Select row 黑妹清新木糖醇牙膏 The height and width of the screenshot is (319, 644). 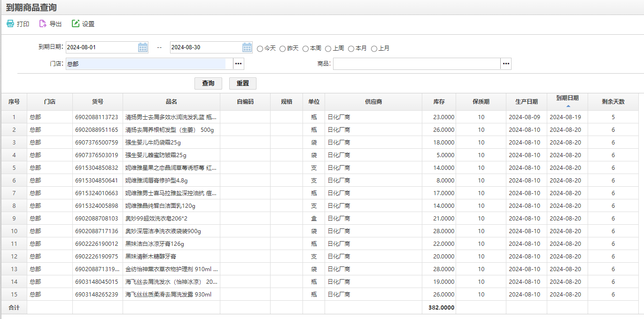(320, 256)
